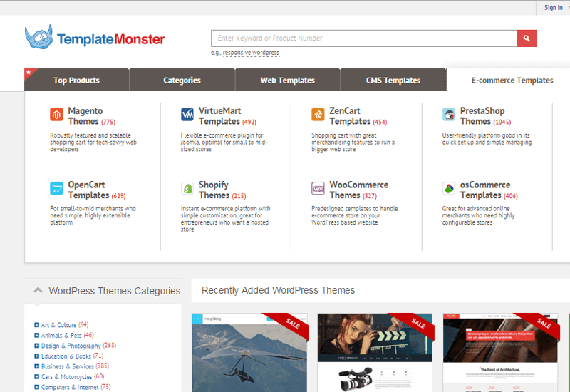Open the Categories tab
The image size is (570, 392).
point(182,80)
